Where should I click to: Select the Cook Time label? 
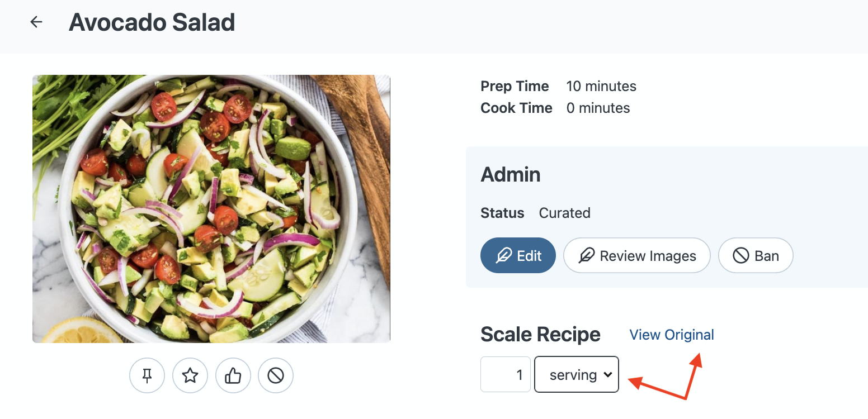pos(516,108)
